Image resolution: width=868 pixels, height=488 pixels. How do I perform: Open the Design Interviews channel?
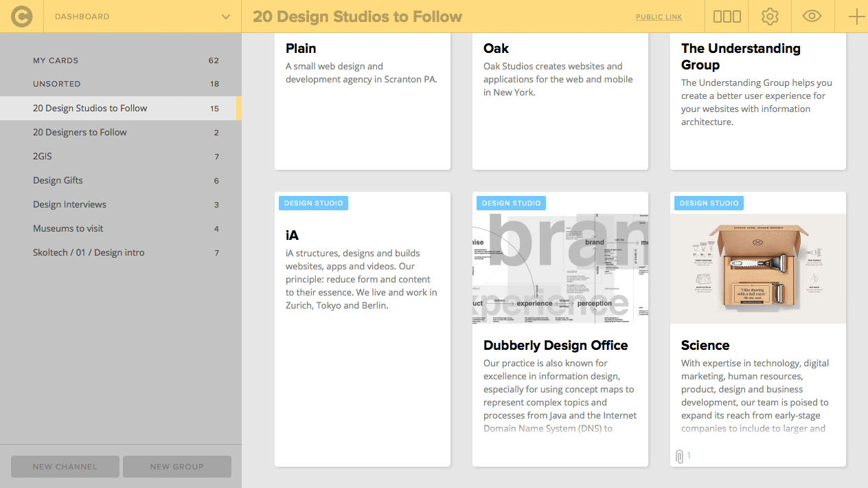pos(120,204)
